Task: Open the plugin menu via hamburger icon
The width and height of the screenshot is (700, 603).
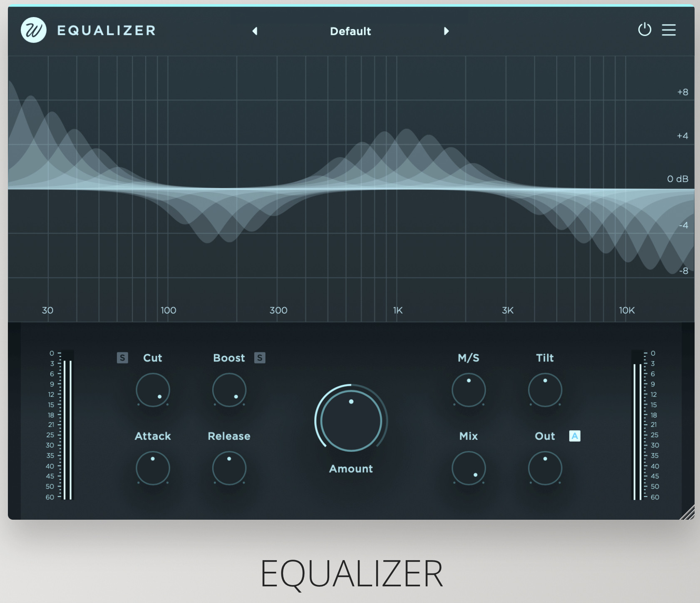Action: pos(669,30)
